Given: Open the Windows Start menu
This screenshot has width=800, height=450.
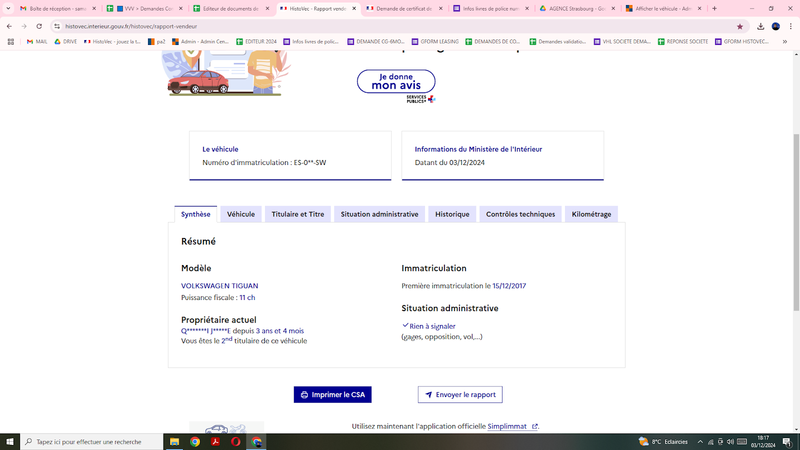Looking at the screenshot, I should pyautogui.click(x=10, y=442).
